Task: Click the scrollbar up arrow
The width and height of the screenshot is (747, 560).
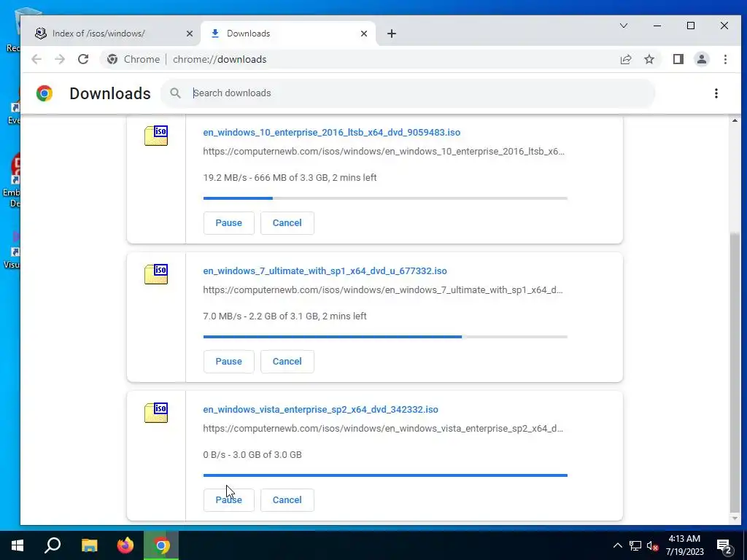Action: click(x=734, y=120)
